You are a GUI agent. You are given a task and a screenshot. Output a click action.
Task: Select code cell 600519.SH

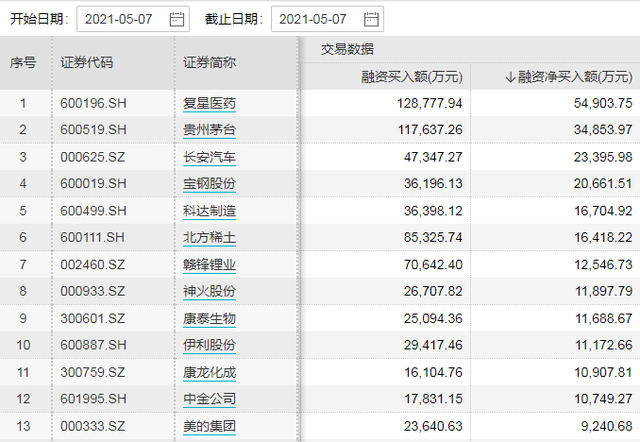coord(93,130)
